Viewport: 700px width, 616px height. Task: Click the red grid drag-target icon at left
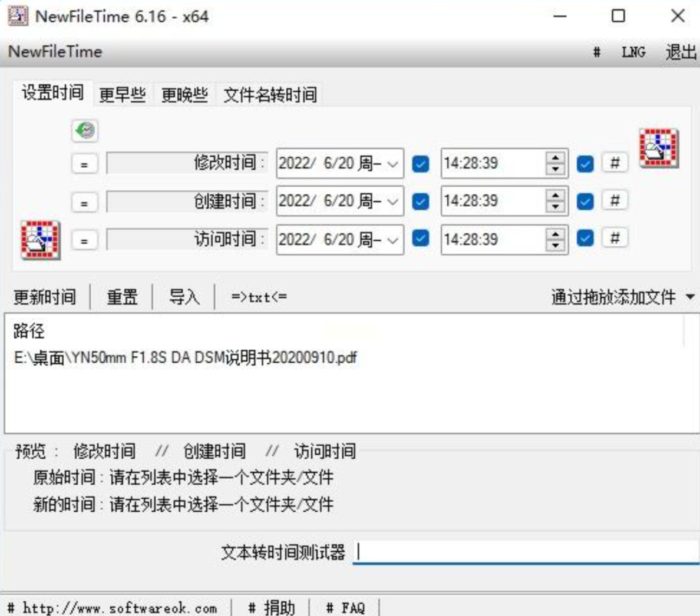click(40, 240)
